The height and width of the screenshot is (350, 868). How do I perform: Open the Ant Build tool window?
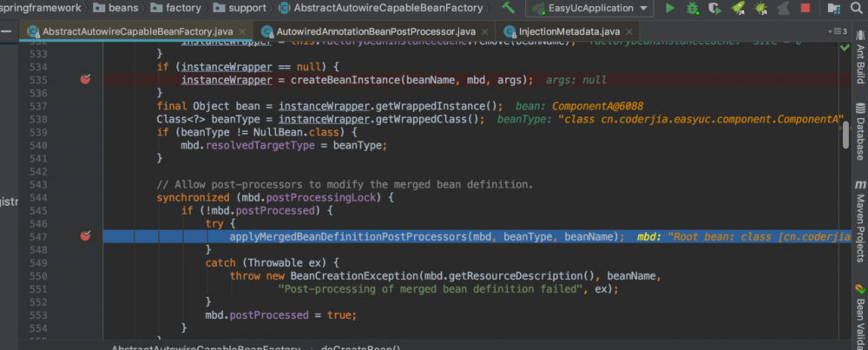click(x=860, y=56)
